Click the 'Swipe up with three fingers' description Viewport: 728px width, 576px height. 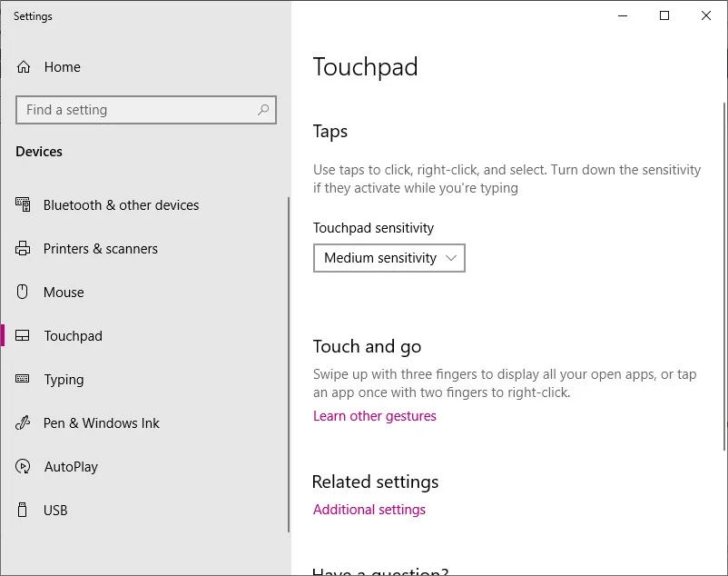[x=505, y=383]
